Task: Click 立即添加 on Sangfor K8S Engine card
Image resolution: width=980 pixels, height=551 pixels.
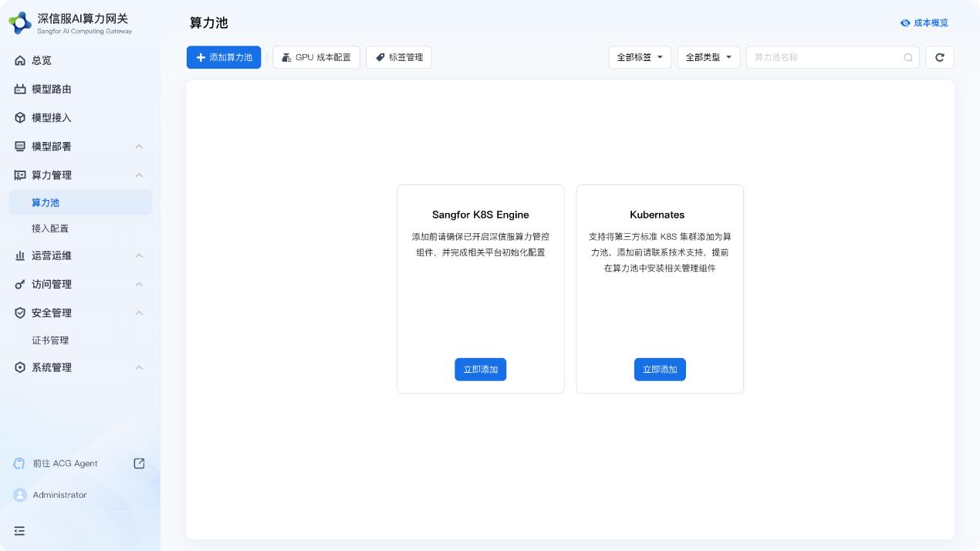Action: click(480, 370)
